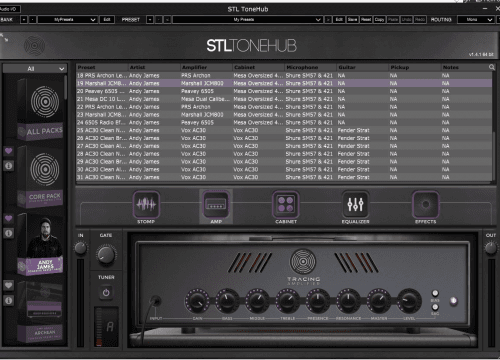The width and height of the screenshot is (500, 360).
Task: Click the Reset preset button
Action: pos(366,20)
